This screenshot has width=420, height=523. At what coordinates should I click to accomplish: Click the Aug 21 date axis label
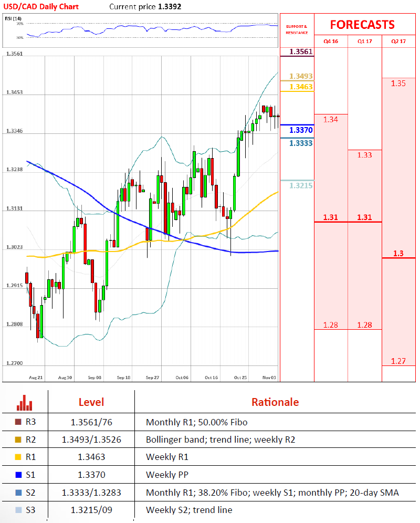36,378
